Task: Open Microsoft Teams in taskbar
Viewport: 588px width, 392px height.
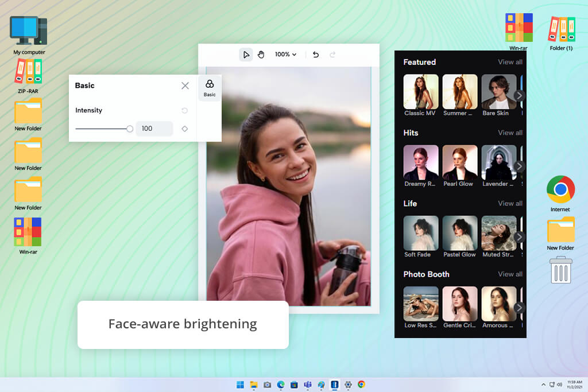Action: (308, 385)
